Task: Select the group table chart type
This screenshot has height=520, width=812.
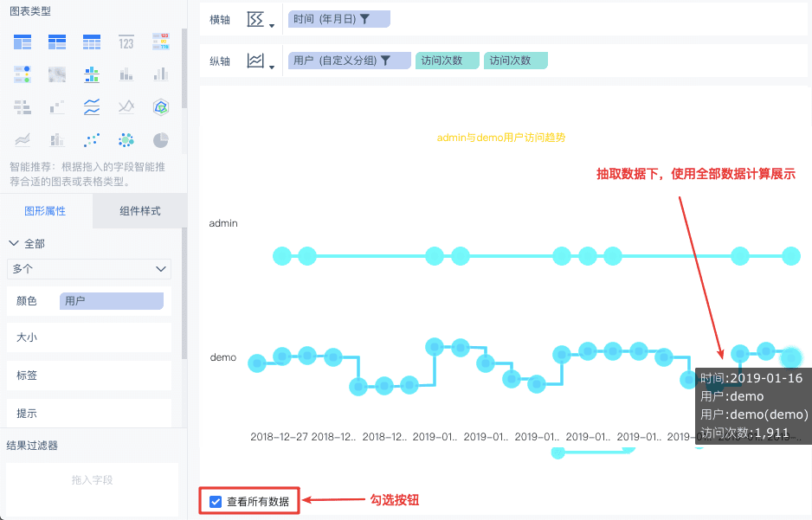Action: tap(23, 42)
